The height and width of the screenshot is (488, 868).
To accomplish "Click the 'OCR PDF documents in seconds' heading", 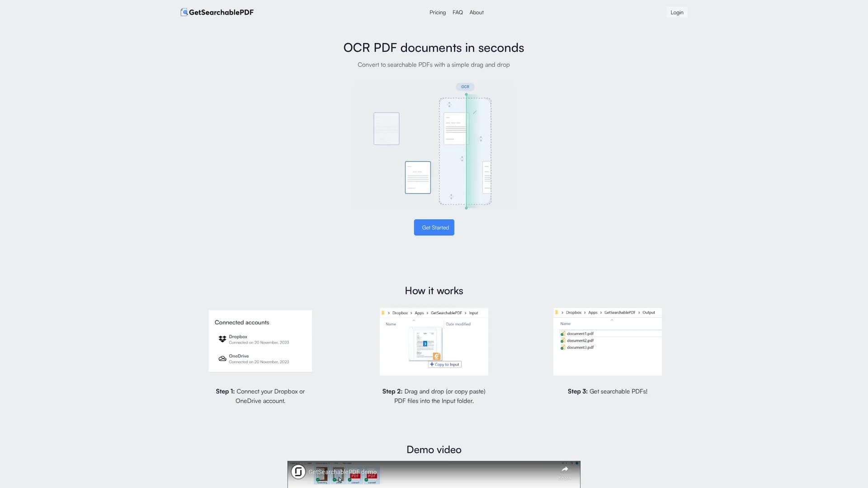I will point(434,47).
